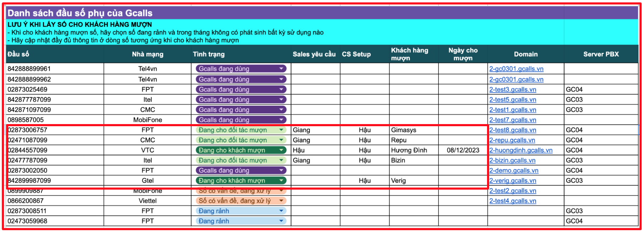The height and width of the screenshot is (232, 644).
Task: Visit the 2-test4.gcalls.vn link
Action: click(512, 201)
